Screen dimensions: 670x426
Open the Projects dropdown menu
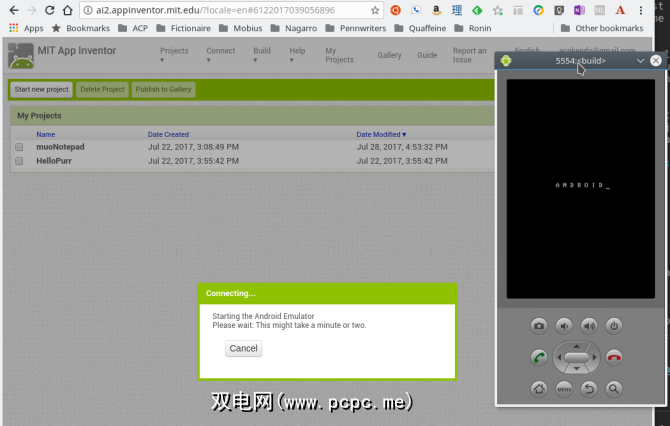point(174,55)
